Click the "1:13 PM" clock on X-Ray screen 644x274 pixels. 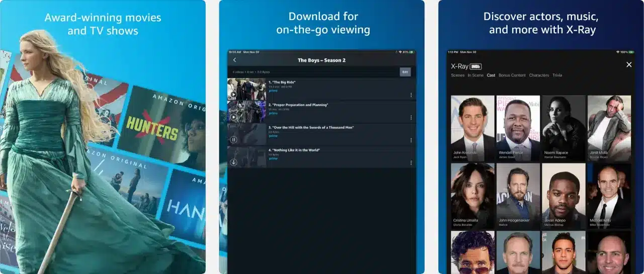[x=454, y=52]
